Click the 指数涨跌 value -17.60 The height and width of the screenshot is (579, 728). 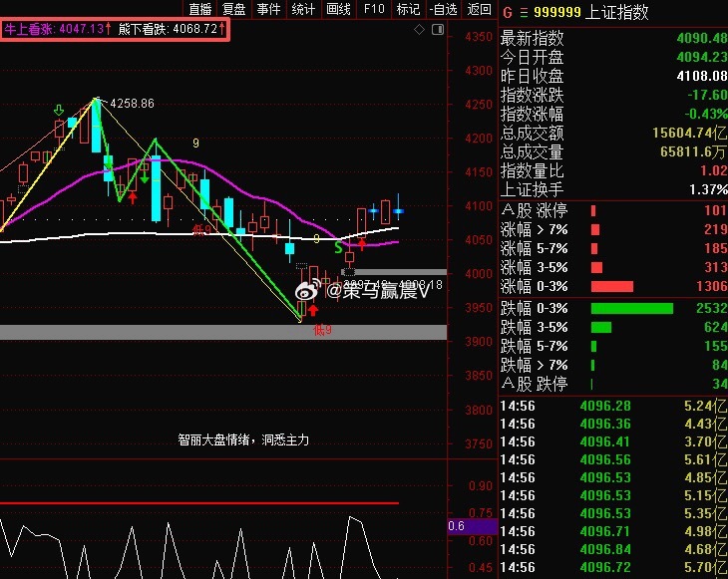pos(707,95)
